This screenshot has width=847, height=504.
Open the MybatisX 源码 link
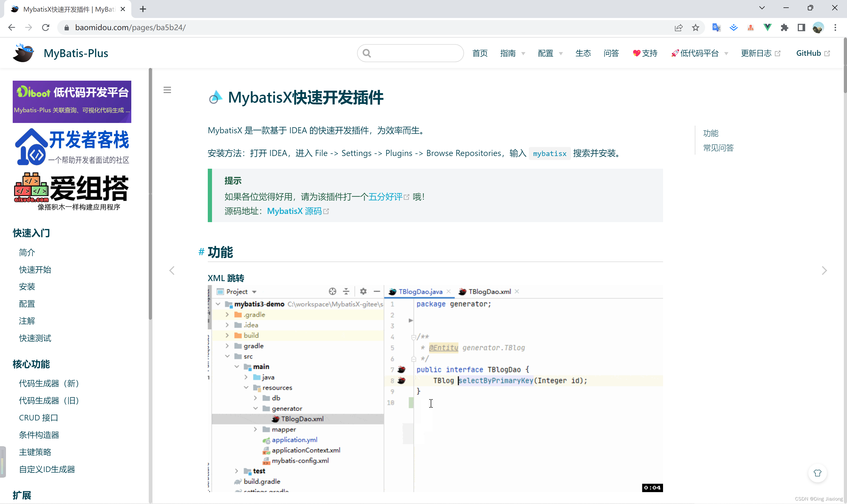tap(298, 211)
